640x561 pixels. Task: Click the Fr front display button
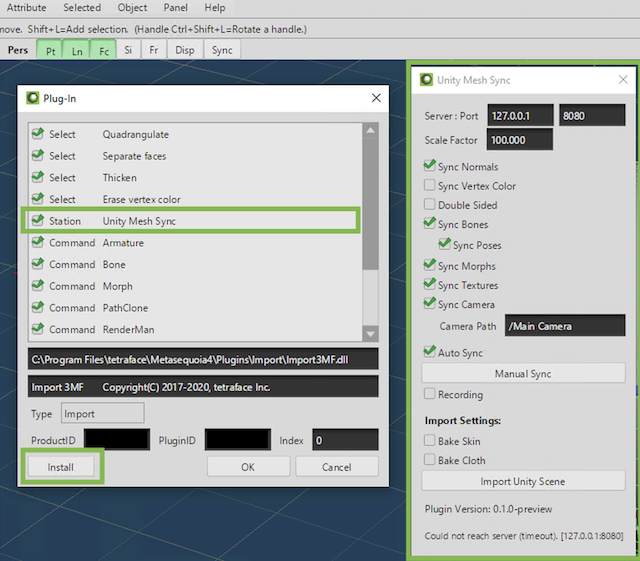[x=153, y=50]
